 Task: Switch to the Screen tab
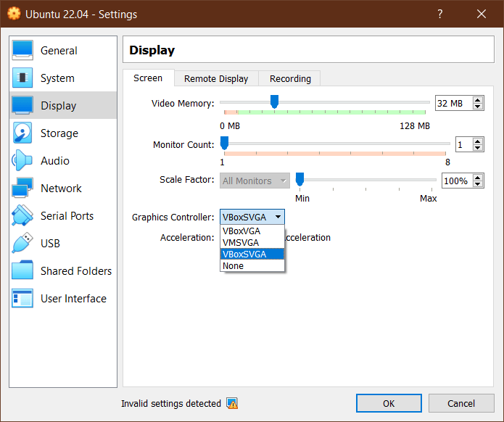(x=148, y=78)
